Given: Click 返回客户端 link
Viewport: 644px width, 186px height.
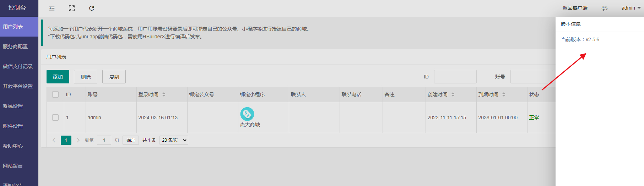Looking at the screenshot, I should 575,8.
